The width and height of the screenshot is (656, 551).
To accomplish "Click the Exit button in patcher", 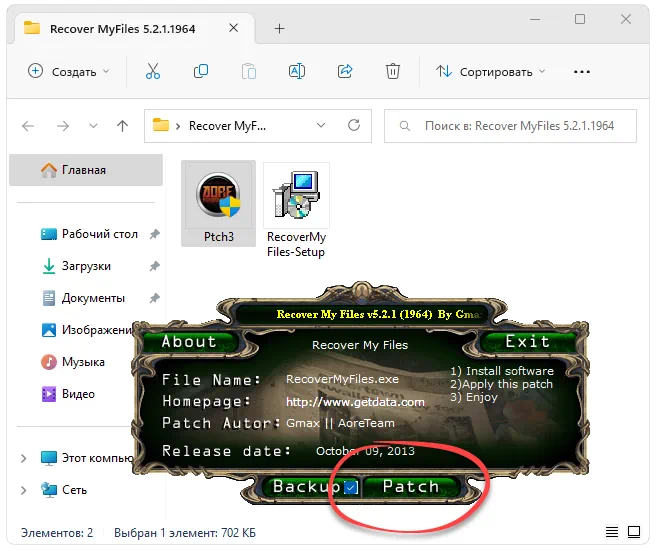I will 528,342.
